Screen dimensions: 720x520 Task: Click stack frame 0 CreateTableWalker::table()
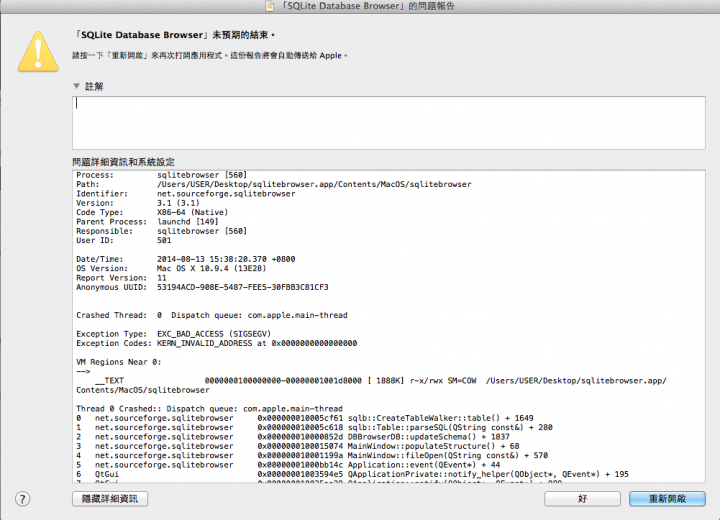pos(305,418)
